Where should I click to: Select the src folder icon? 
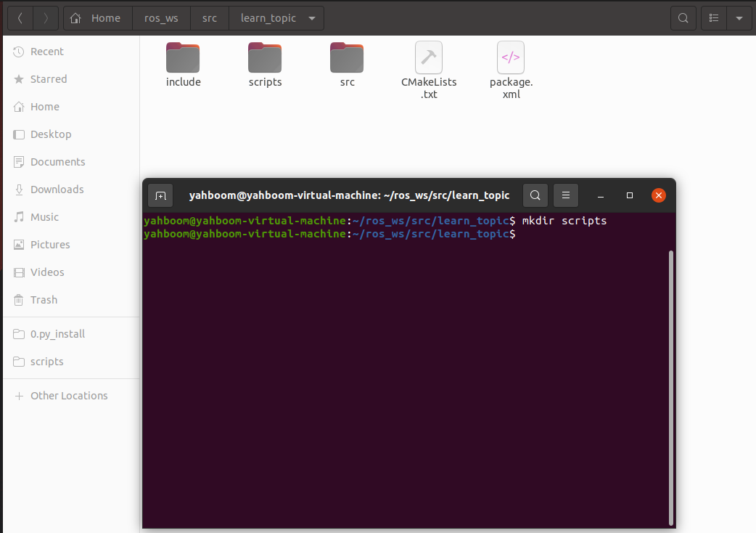tap(347, 57)
